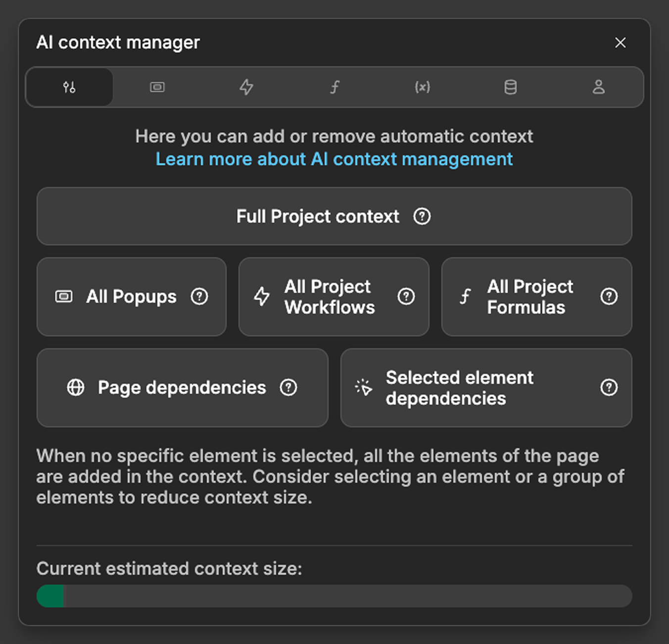The width and height of the screenshot is (669, 644).
Task: Select the variables {x} tab
Action: click(422, 88)
